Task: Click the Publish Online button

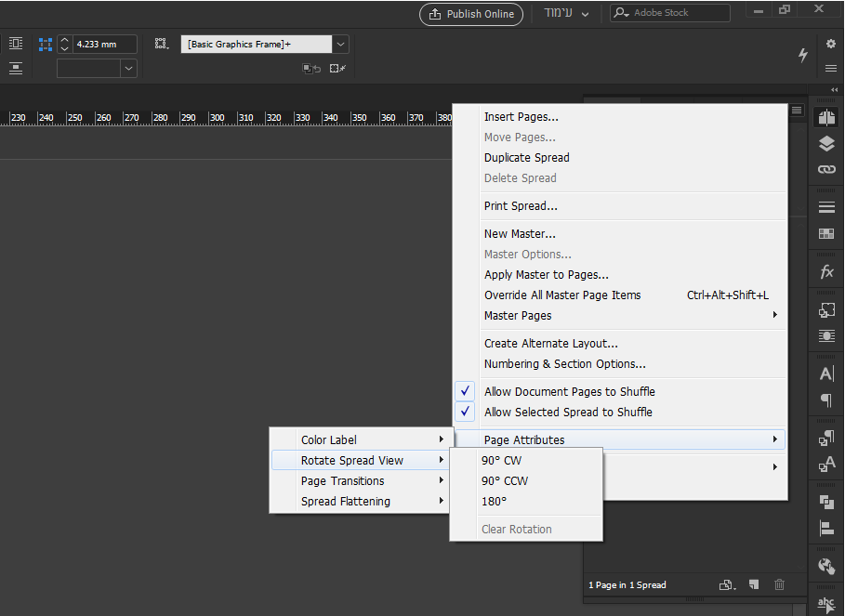Action: point(471,14)
